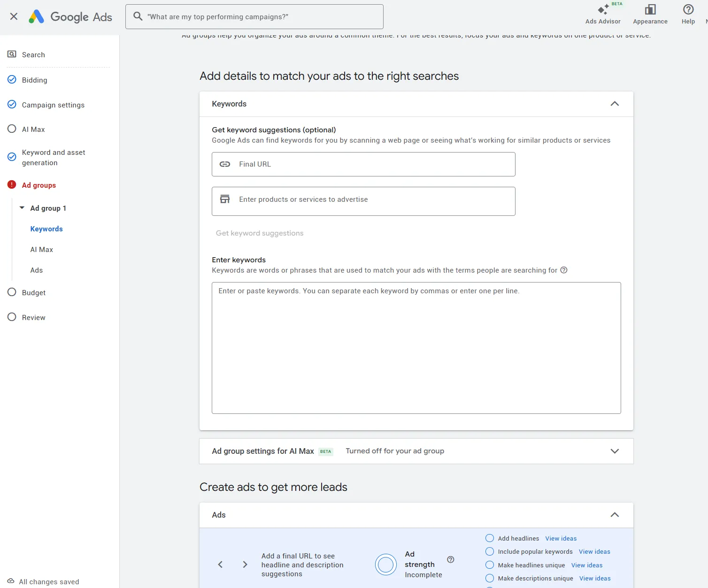The image size is (708, 588).
Task: Click the Google Ads logo
Action: pyautogui.click(x=70, y=17)
